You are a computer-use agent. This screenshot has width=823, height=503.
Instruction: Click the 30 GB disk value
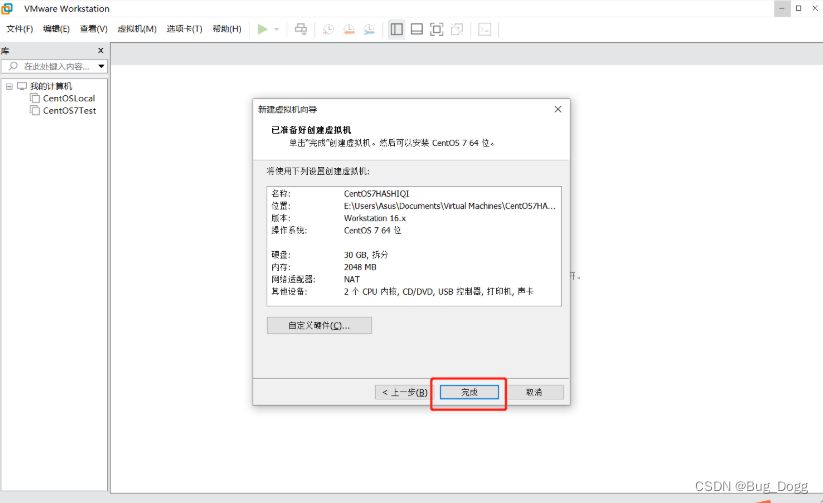(x=366, y=255)
